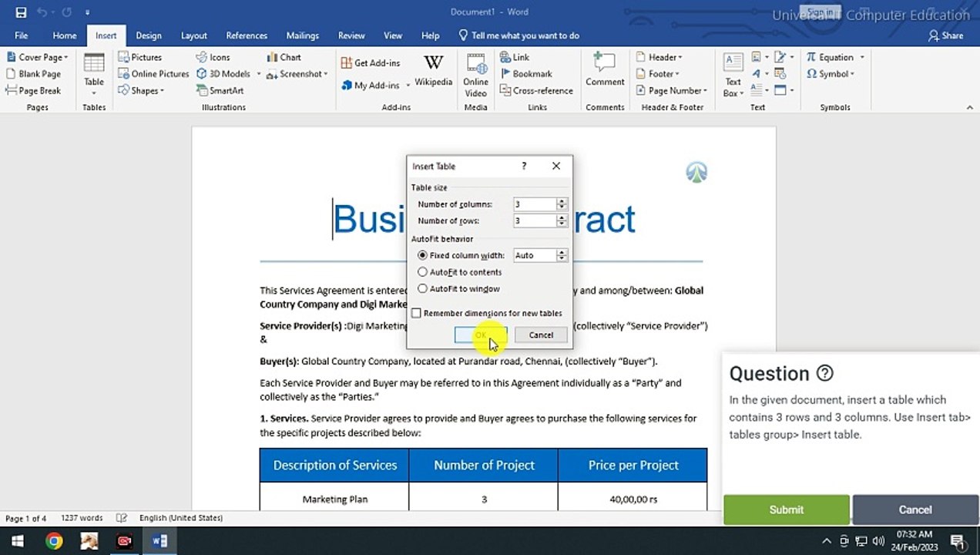Click the Online Video icon
980x555 pixels.
click(475, 74)
